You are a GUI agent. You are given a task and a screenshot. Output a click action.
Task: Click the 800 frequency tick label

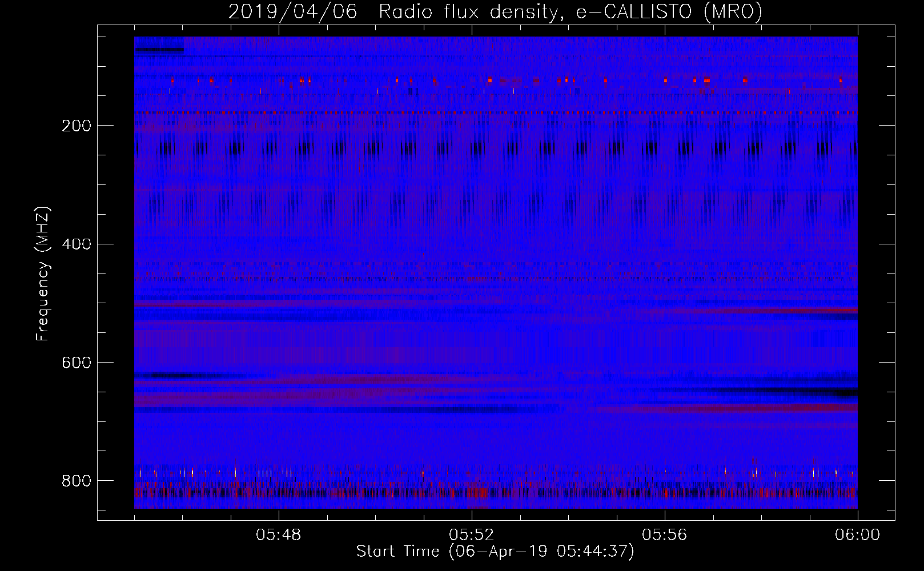pyautogui.click(x=77, y=481)
